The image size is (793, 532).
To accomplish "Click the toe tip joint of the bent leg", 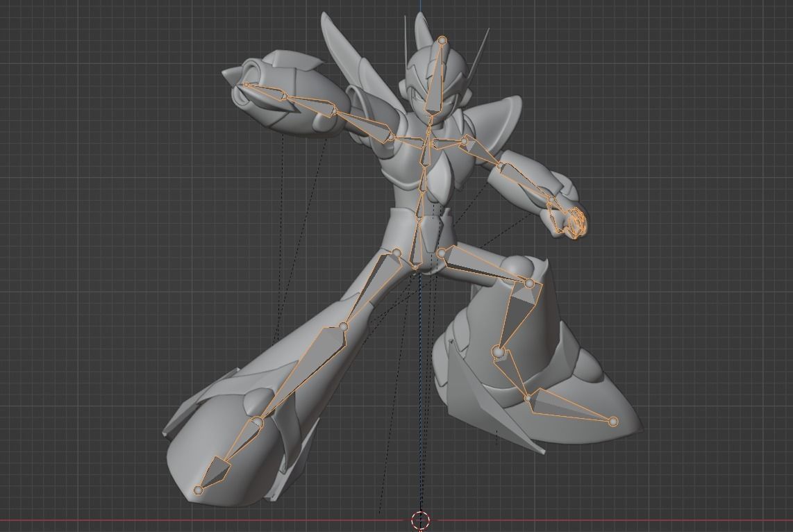I will point(613,422).
